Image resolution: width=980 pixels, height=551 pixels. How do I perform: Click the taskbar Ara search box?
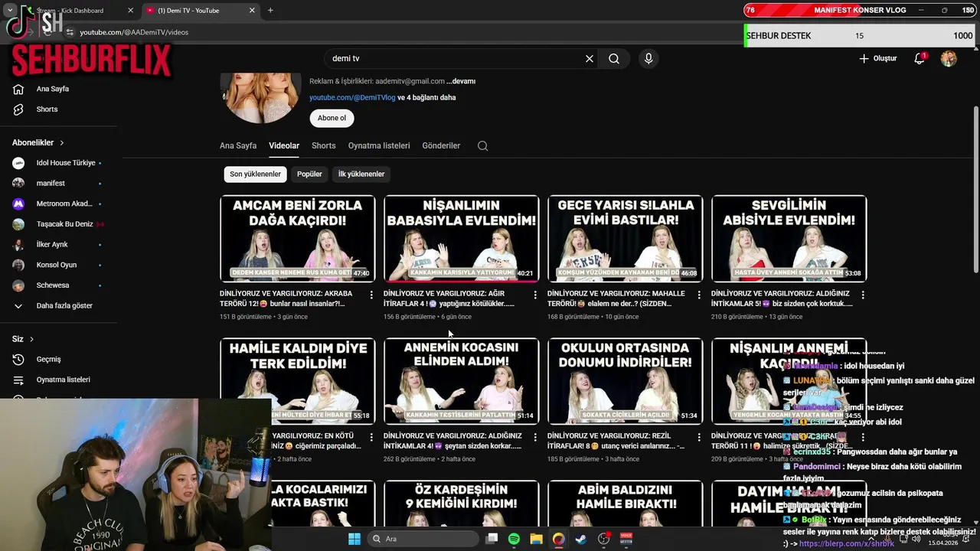(x=423, y=539)
